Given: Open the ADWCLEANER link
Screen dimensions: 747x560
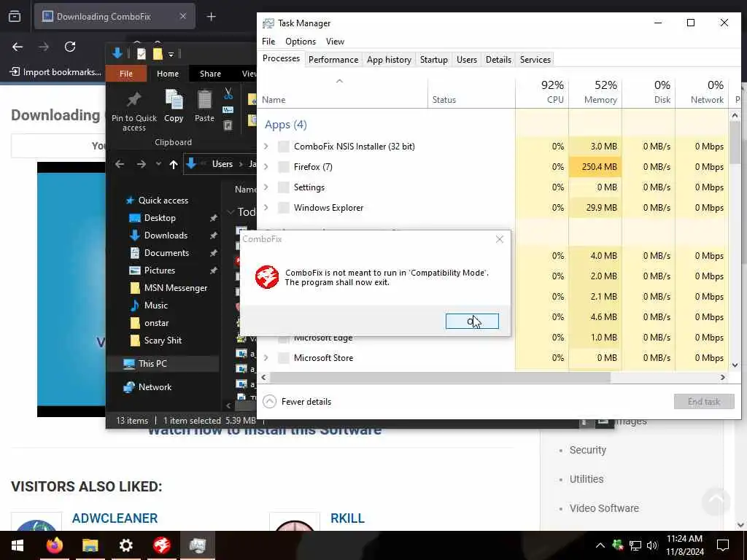Looking at the screenshot, I should coord(115,518).
